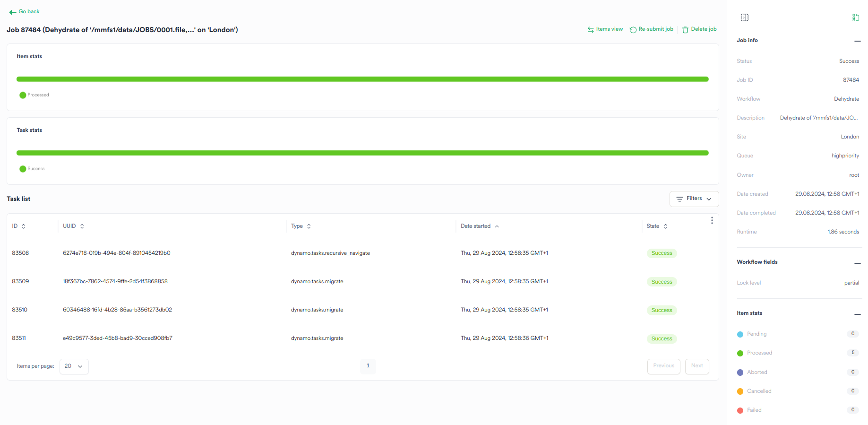868x425 pixels.
Task: Click the sidebar panel toggle icon
Action: 745,17
